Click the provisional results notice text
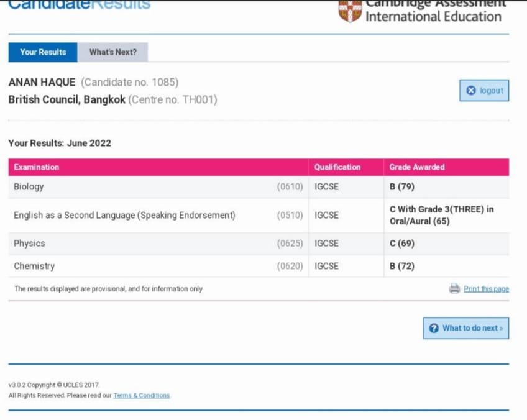This screenshot has height=420, width=527. [x=108, y=289]
